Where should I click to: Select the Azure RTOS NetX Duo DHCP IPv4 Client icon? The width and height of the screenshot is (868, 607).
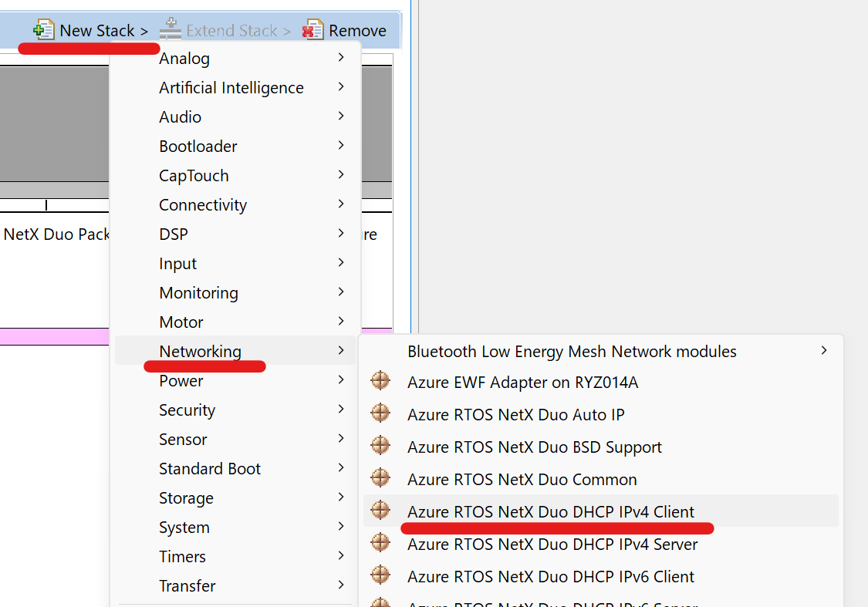(x=380, y=510)
